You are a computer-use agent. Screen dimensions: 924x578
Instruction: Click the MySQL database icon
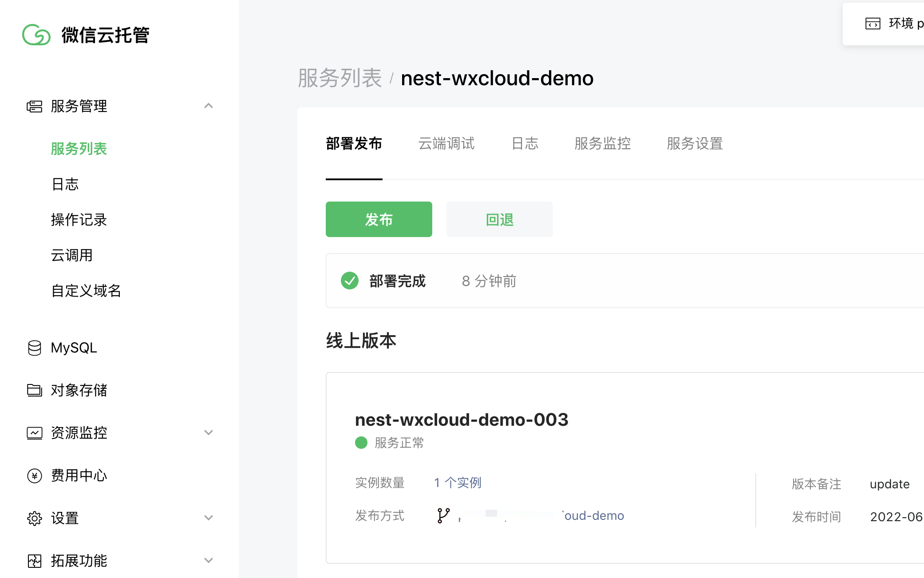(x=35, y=348)
